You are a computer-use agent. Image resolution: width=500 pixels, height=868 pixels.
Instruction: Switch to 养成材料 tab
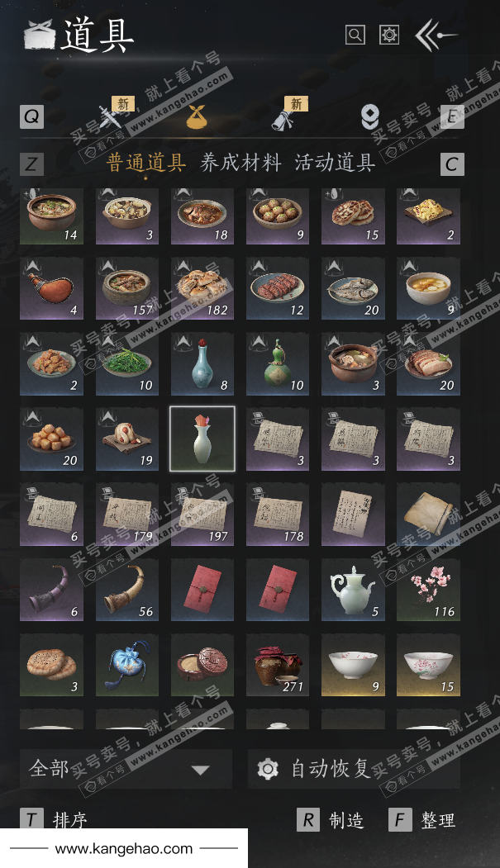(240, 163)
